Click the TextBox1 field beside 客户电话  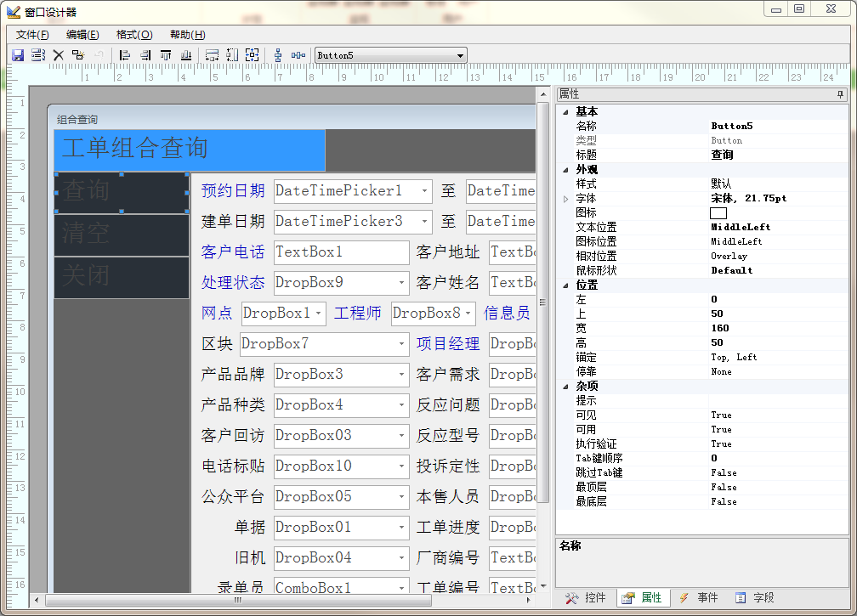click(x=341, y=252)
